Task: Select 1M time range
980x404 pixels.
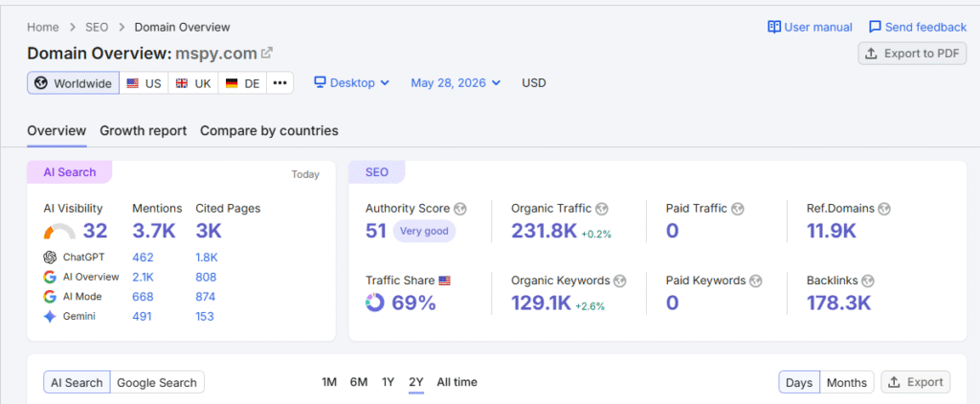Action: point(329,382)
